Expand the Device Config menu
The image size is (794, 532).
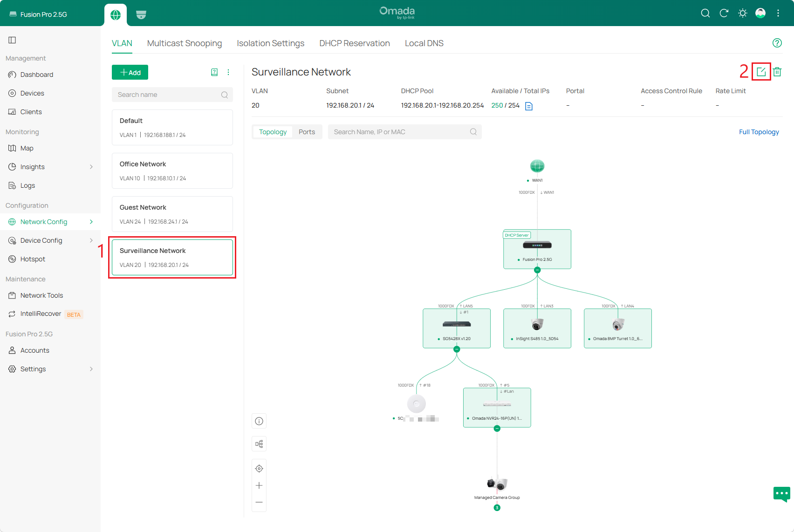click(x=50, y=240)
